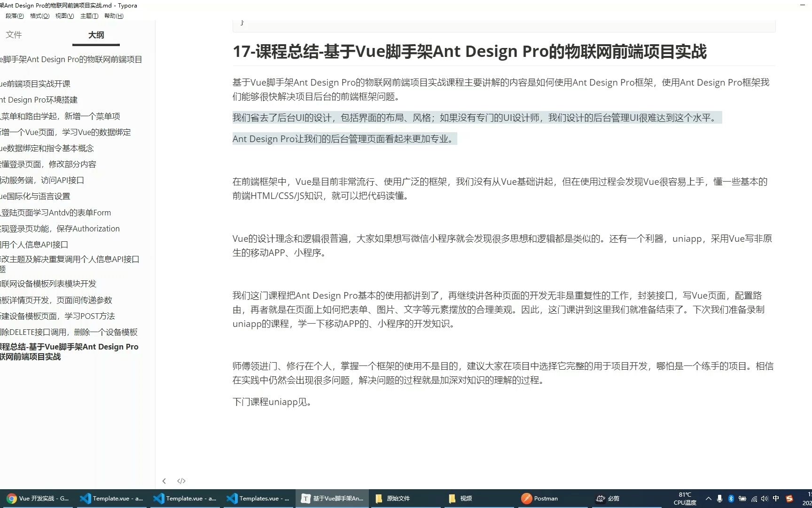This screenshot has height=508, width=812.
Task: Go to outline item 访问API接口
Action: pos(42,180)
